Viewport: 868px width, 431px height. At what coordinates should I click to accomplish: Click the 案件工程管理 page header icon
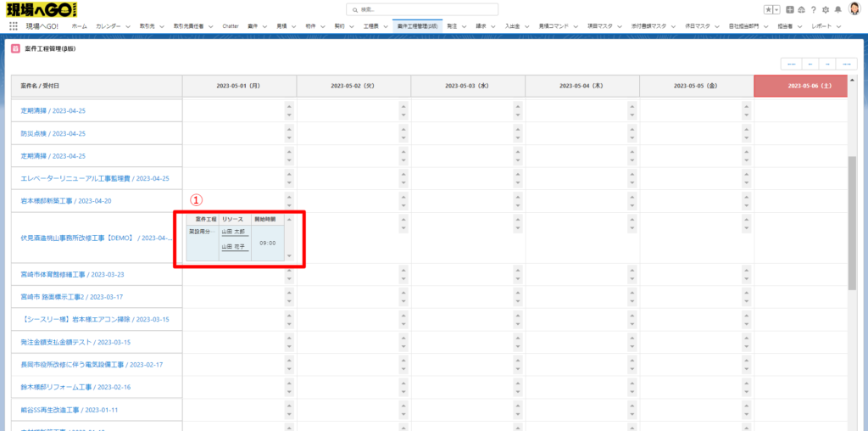(15, 48)
